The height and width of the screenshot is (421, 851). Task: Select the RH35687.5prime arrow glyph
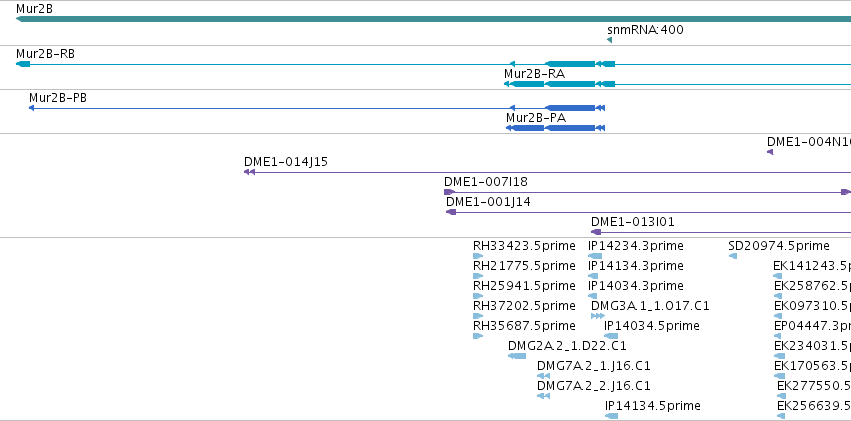click(478, 336)
